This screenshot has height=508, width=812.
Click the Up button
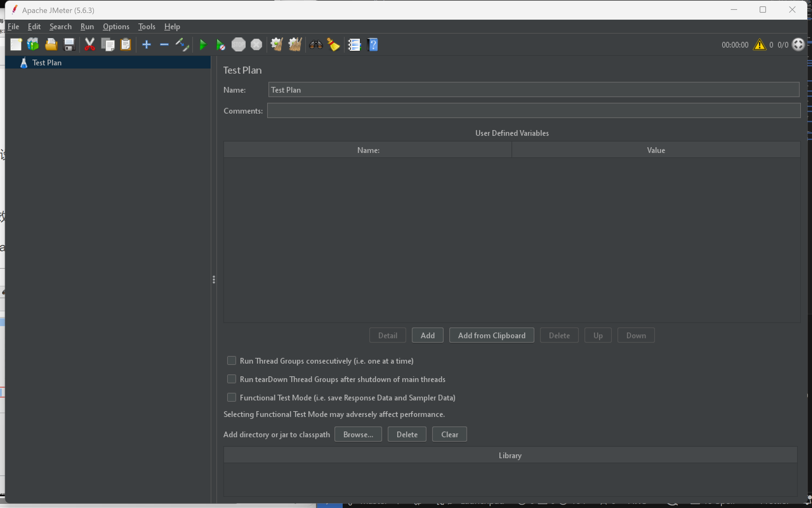(598, 335)
